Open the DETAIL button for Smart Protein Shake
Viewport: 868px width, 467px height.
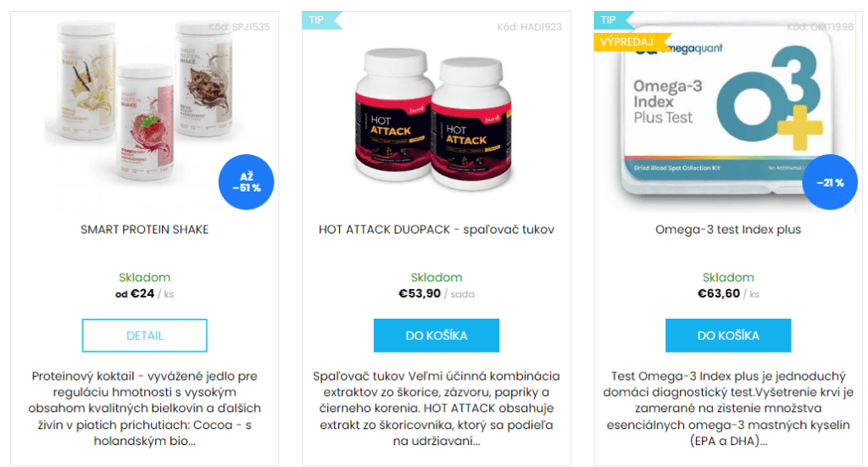click(x=144, y=336)
